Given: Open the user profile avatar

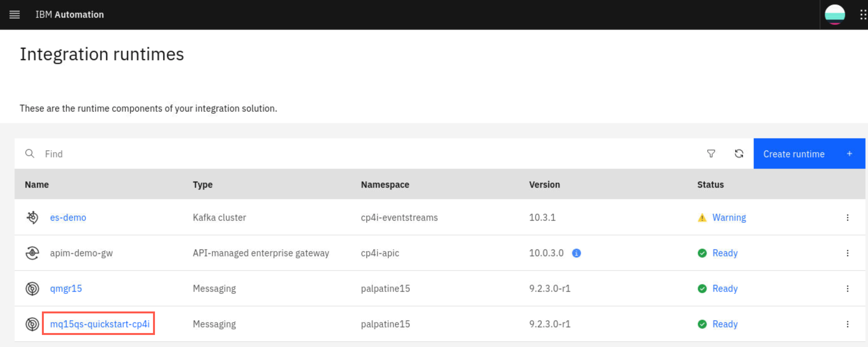Looking at the screenshot, I should click(x=835, y=15).
